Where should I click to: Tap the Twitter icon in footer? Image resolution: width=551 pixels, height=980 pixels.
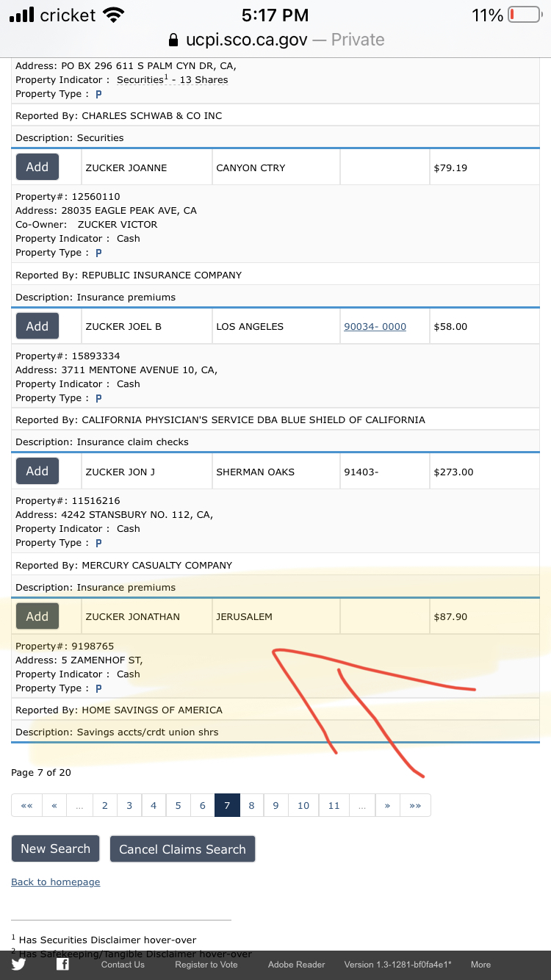(18, 965)
